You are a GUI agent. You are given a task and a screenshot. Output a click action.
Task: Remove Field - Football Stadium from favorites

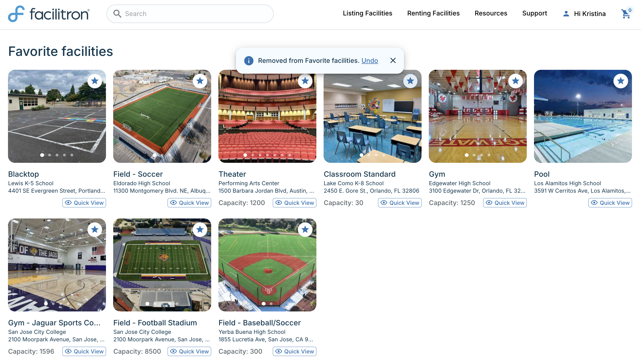pos(200,230)
